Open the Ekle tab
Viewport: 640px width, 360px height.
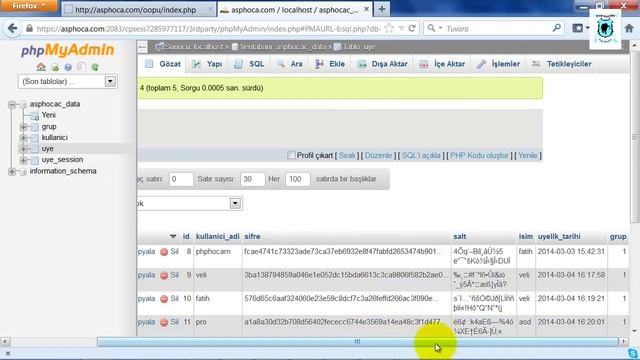pos(330,64)
